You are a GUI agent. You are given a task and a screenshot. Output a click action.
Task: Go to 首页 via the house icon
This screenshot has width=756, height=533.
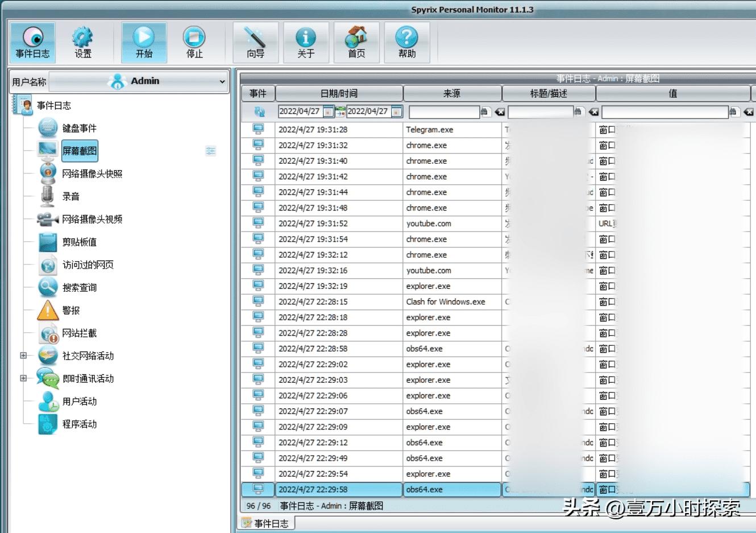point(356,43)
